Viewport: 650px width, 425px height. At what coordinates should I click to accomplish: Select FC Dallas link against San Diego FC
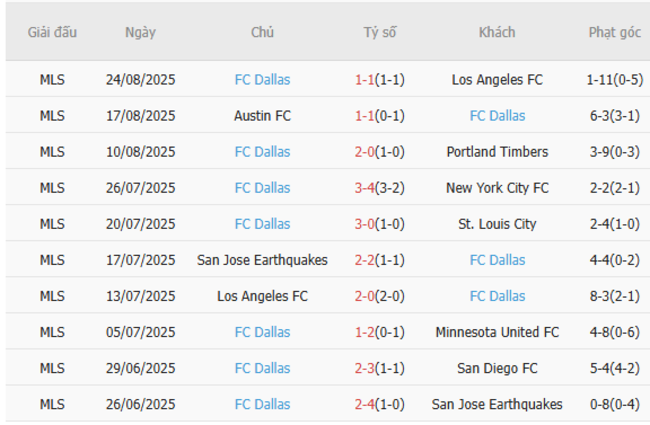(262, 368)
